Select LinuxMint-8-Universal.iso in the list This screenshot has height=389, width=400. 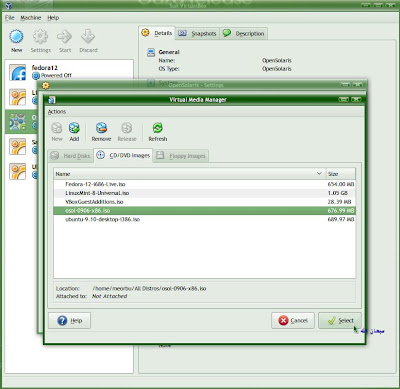pos(97,193)
